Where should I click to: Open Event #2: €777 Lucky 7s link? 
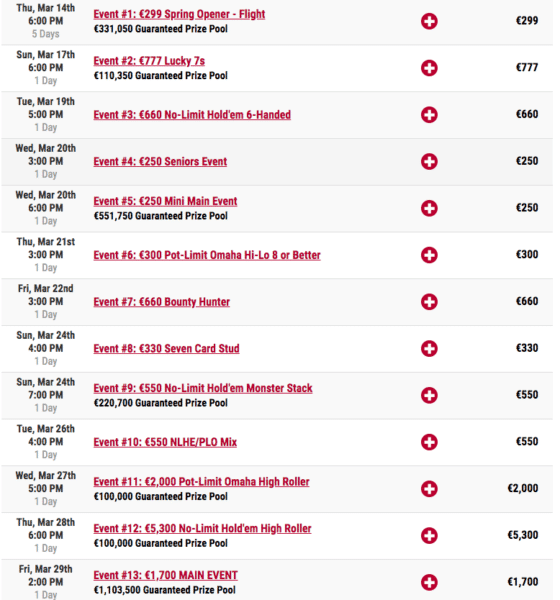pyautogui.click(x=149, y=61)
